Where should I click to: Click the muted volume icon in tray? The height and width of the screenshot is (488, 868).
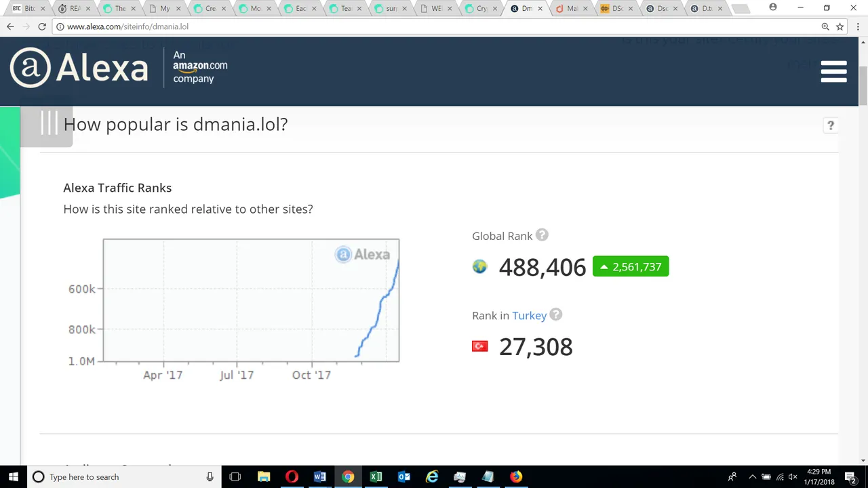point(793,476)
